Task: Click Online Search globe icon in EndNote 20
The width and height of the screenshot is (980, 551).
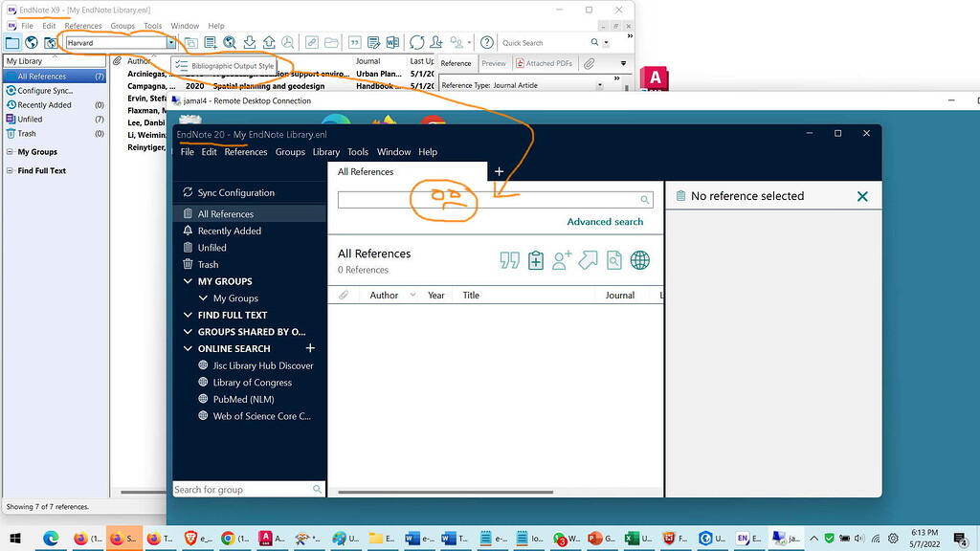Action: [640, 260]
